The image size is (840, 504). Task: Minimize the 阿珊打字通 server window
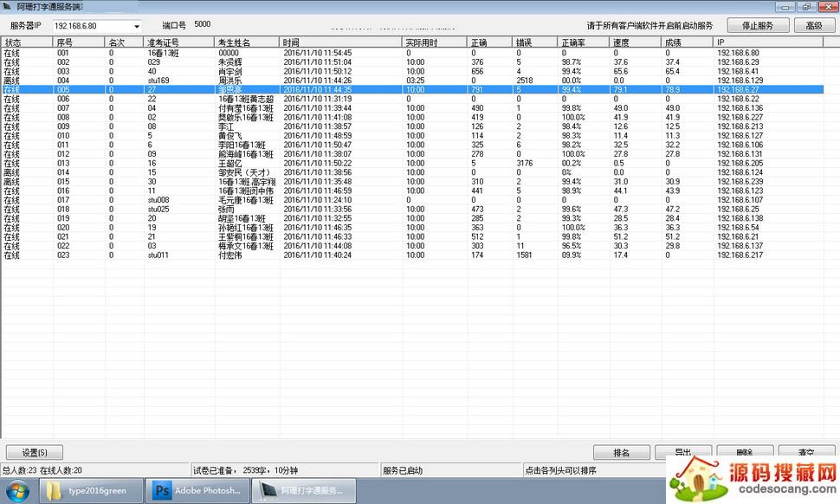click(786, 6)
